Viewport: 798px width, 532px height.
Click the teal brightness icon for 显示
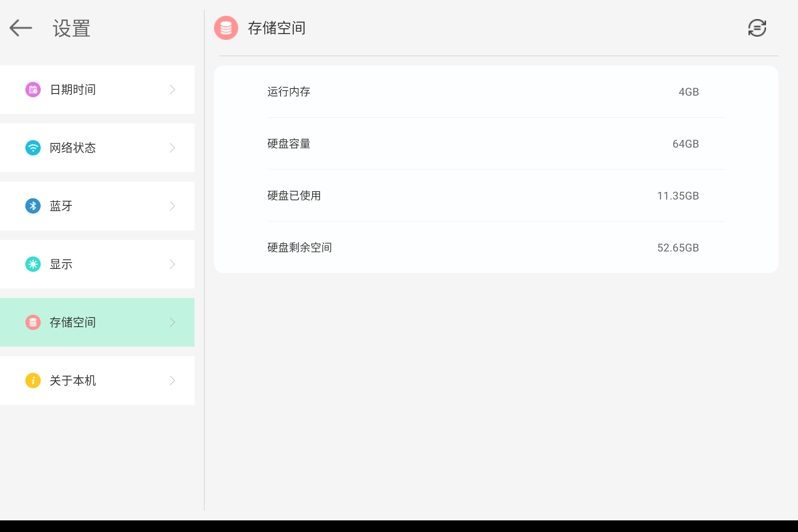(x=33, y=264)
